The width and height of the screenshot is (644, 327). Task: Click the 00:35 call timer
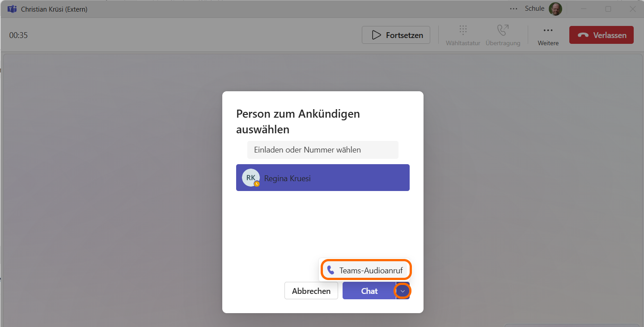tap(18, 35)
